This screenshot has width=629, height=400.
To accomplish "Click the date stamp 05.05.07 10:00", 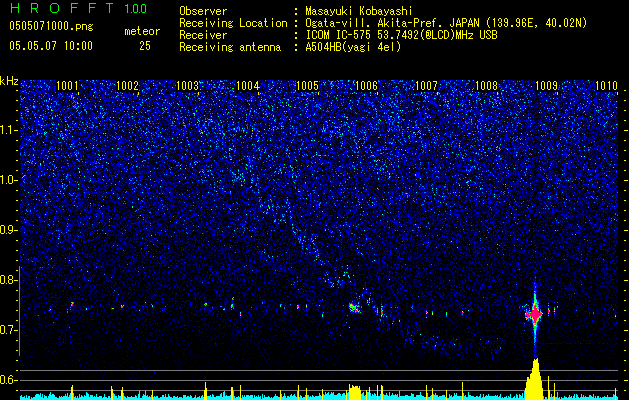I will [51, 46].
